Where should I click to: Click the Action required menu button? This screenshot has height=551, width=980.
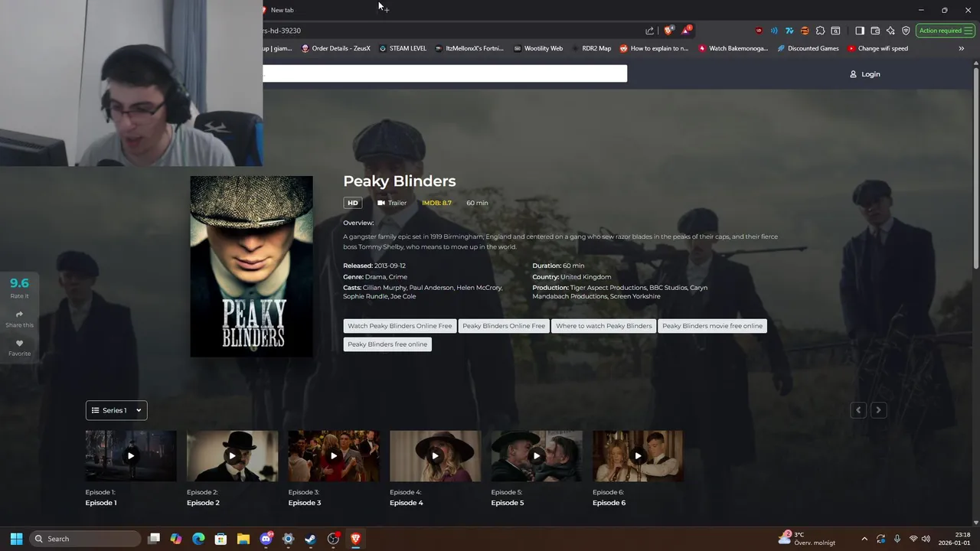pos(946,31)
